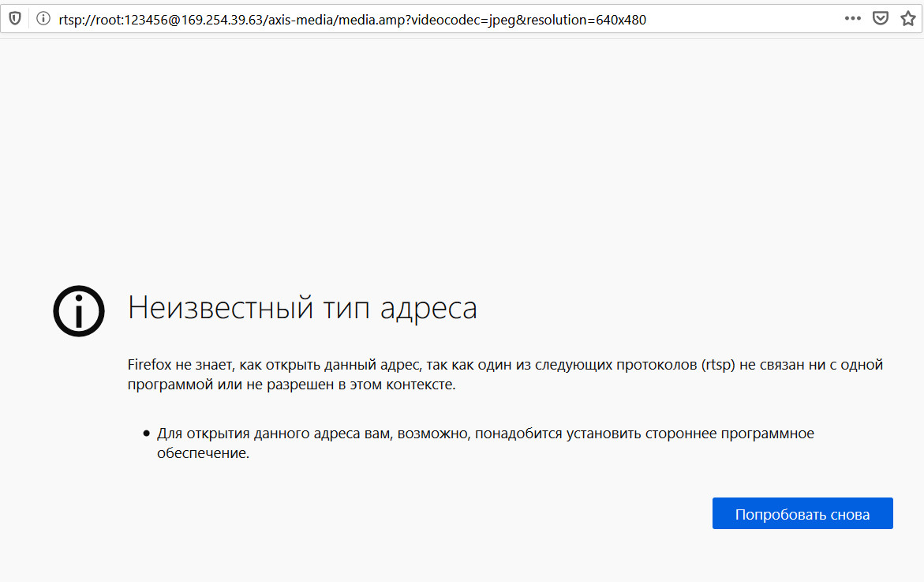This screenshot has width=924, height=582.
Task: Click the Попробовать снова button
Action: 802,513
